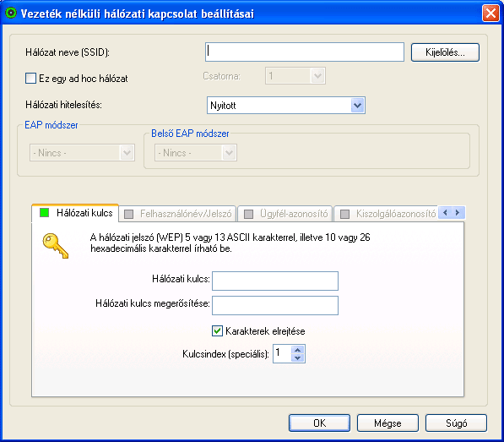504x442 pixels.
Task: Open the EAP módszer dropdown
Action: pyautogui.click(x=127, y=152)
